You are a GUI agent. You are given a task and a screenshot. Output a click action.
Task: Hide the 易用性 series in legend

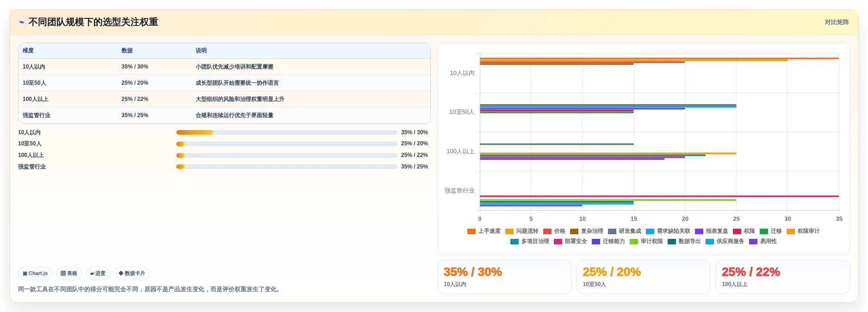[x=763, y=242]
